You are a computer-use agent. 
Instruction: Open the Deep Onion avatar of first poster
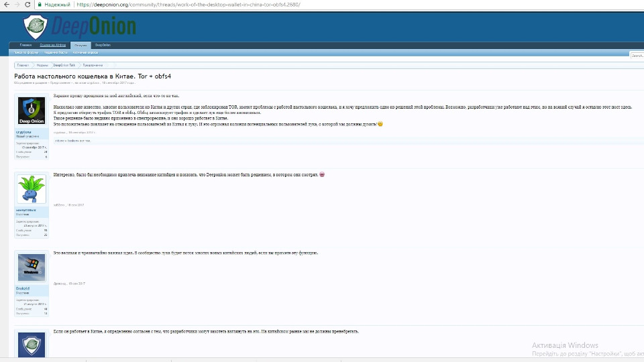pos(32,111)
